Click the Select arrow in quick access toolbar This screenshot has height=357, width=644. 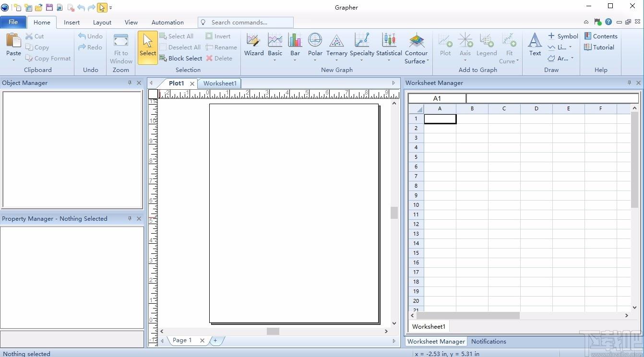(102, 8)
